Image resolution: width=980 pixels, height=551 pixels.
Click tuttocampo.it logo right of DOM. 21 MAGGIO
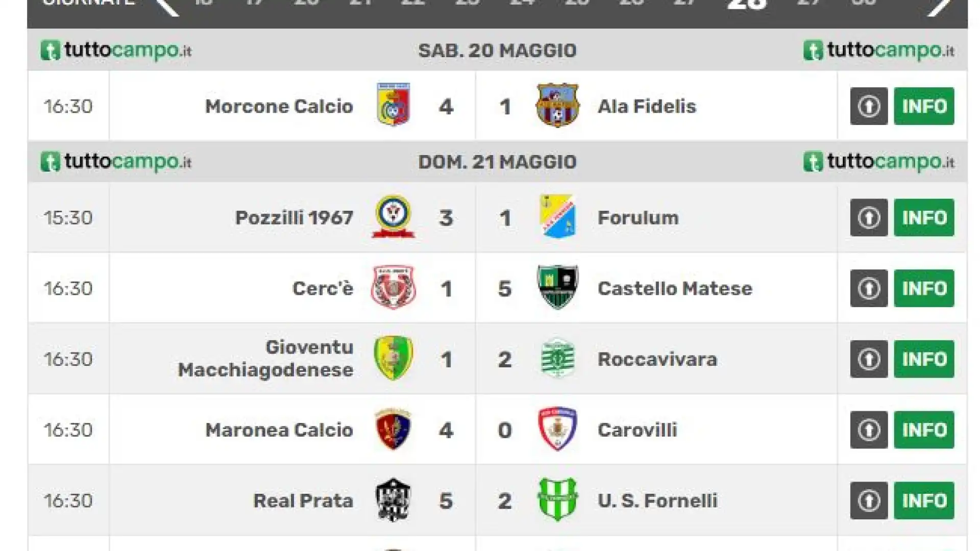coord(878,162)
